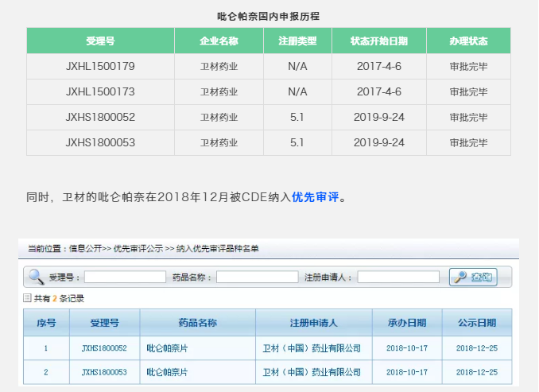Click the magnifying glass search icon

click(36, 277)
